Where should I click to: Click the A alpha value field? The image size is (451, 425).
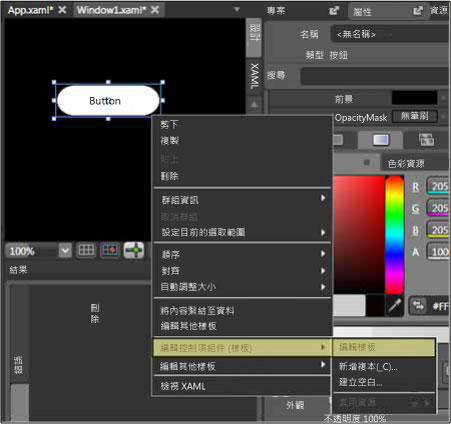click(438, 252)
